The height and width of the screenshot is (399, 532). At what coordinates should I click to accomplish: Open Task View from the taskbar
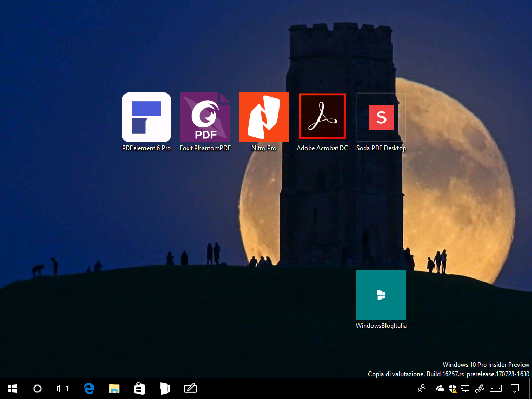(x=62, y=389)
